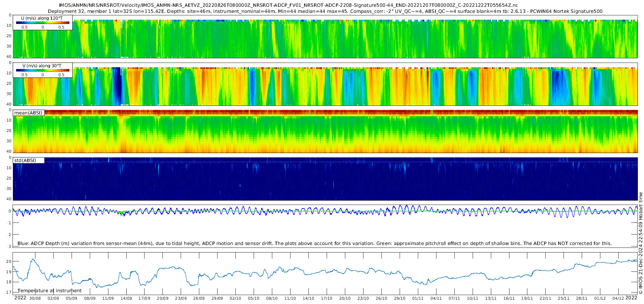Click the 22/11 date tick label
The height and width of the screenshot is (304, 644).
coord(545,298)
